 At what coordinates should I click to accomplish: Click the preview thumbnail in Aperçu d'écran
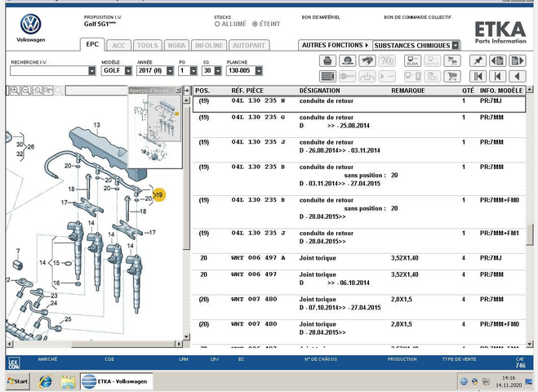click(x=157, y=129)
